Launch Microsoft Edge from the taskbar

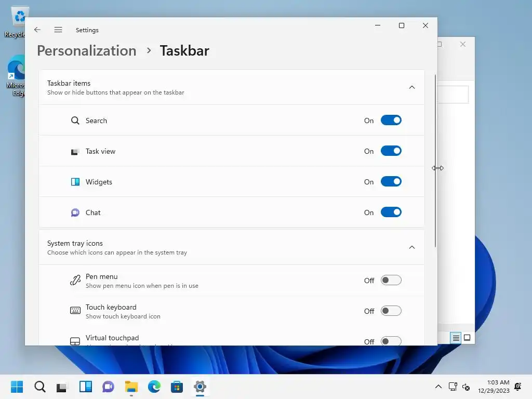coord(154,387)
